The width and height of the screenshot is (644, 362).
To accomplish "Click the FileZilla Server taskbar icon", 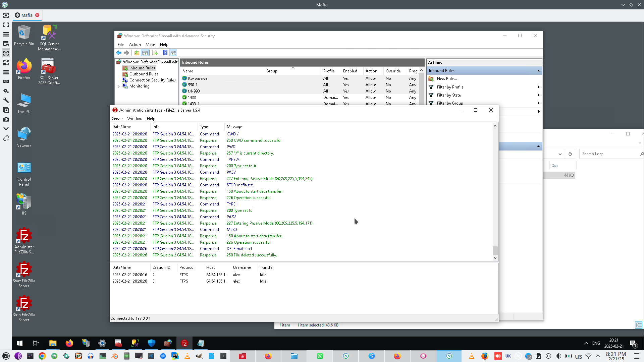I will point(184,343).
